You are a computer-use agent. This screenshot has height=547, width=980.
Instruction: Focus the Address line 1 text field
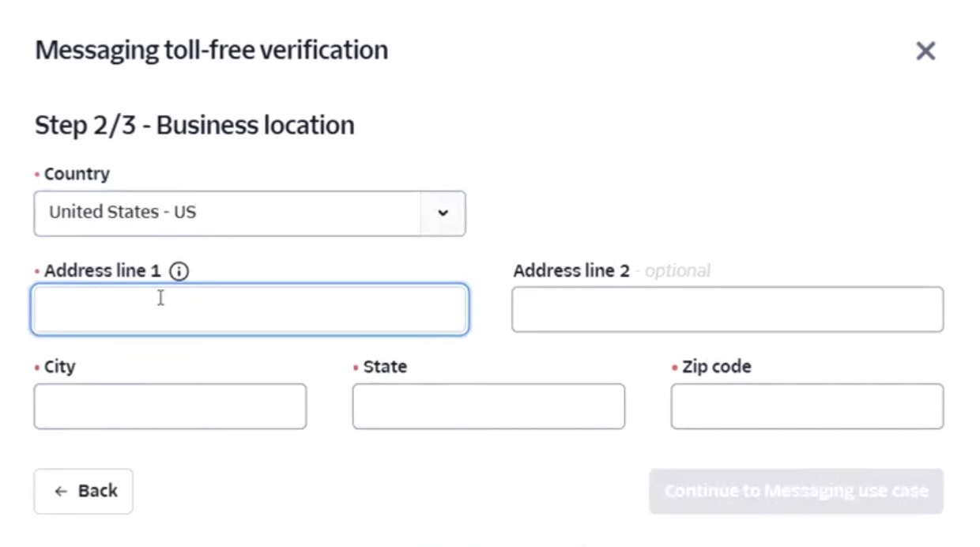(250, 309)
